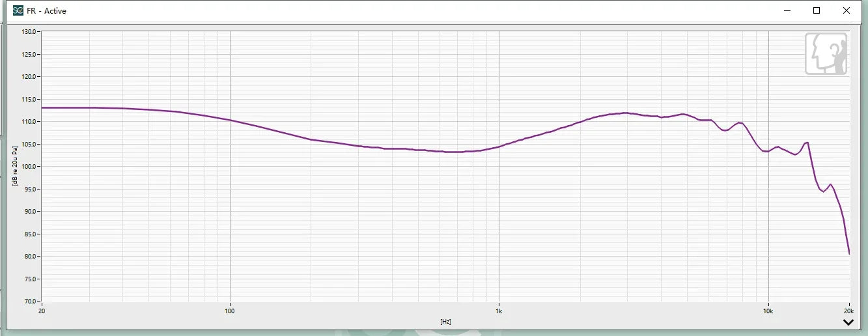Screen dimensions: 868x336
Task: Click the 1k tick label on frequency axis
Action: [499, 311]
